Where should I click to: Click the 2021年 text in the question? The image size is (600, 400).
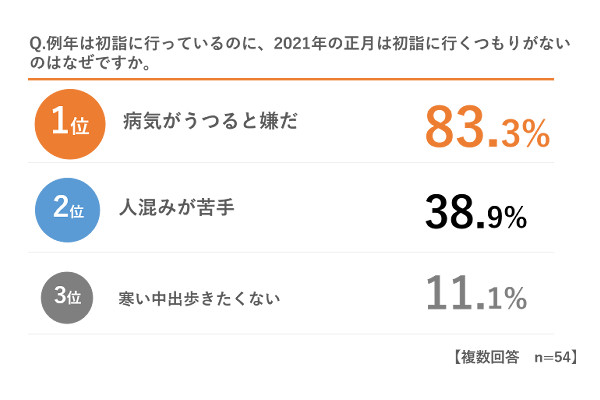point(299,43)
